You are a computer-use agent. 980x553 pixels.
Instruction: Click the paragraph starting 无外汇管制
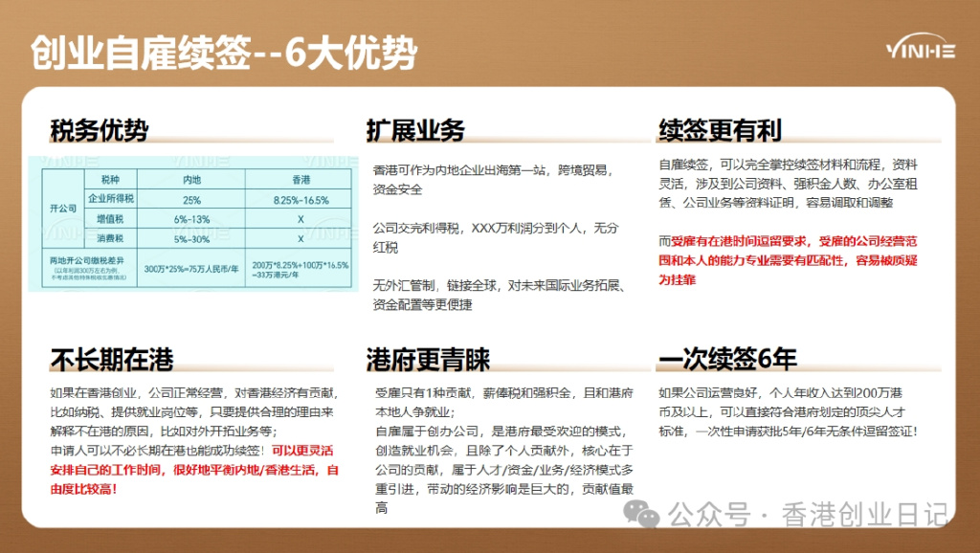point(499,295)
